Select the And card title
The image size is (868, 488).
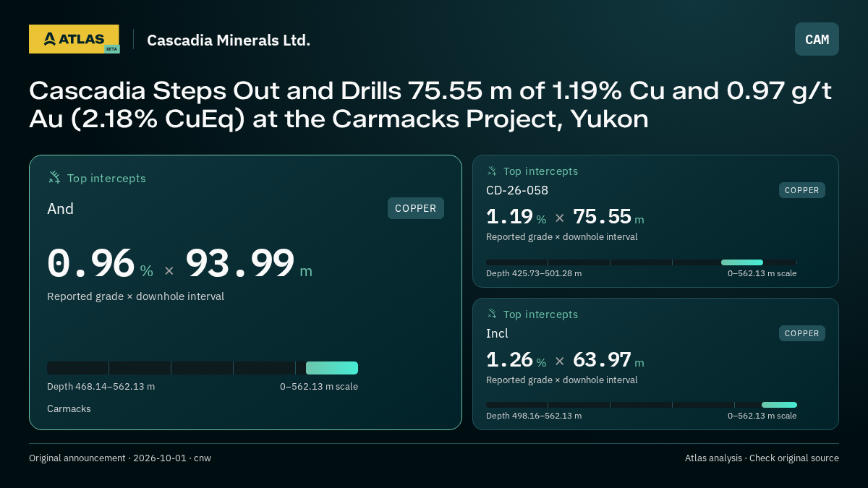[61, 209]
